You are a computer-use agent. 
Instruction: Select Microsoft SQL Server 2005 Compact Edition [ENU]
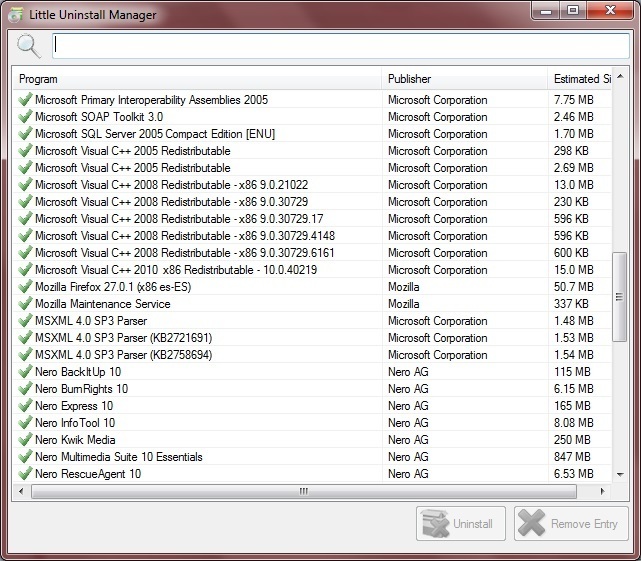point(313,134)
